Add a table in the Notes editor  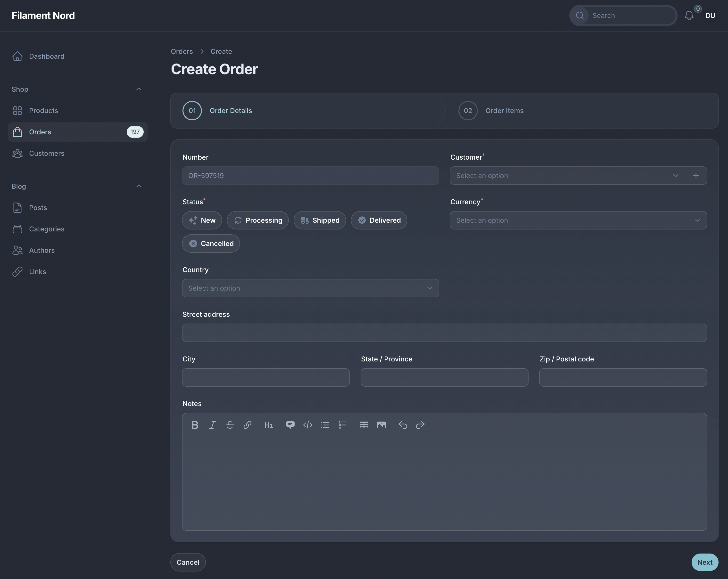pos(364,425)
